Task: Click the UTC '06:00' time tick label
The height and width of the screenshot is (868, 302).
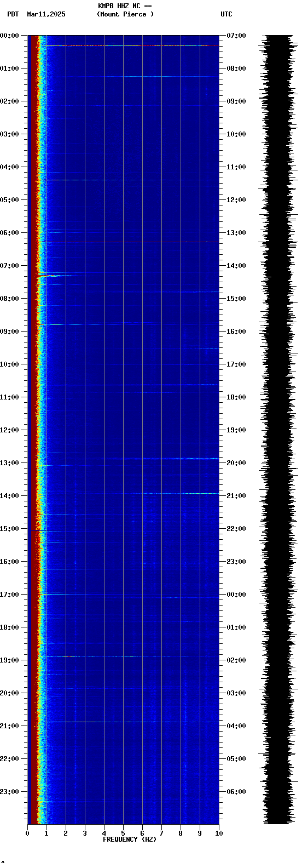Action: [x=236, y=792]
